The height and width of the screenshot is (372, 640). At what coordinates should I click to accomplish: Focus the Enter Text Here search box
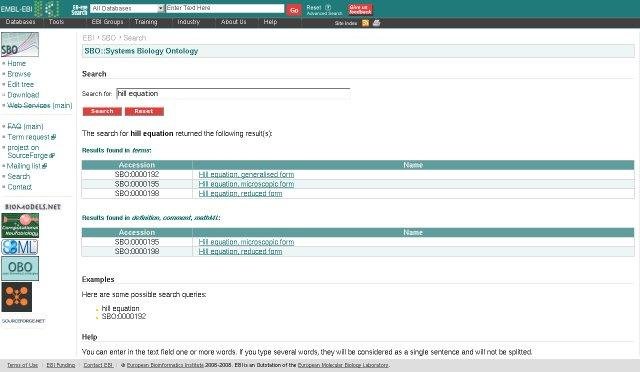tap(225, 8)
